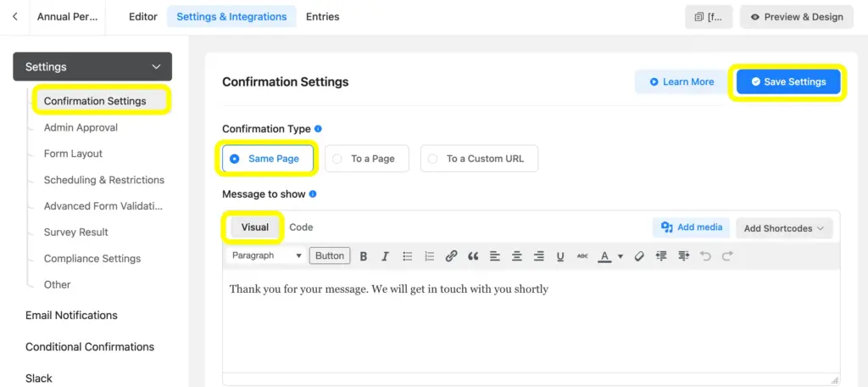Select Same Page confirmation type
This screenshot has width=868, height=387.
pos(267,159)
